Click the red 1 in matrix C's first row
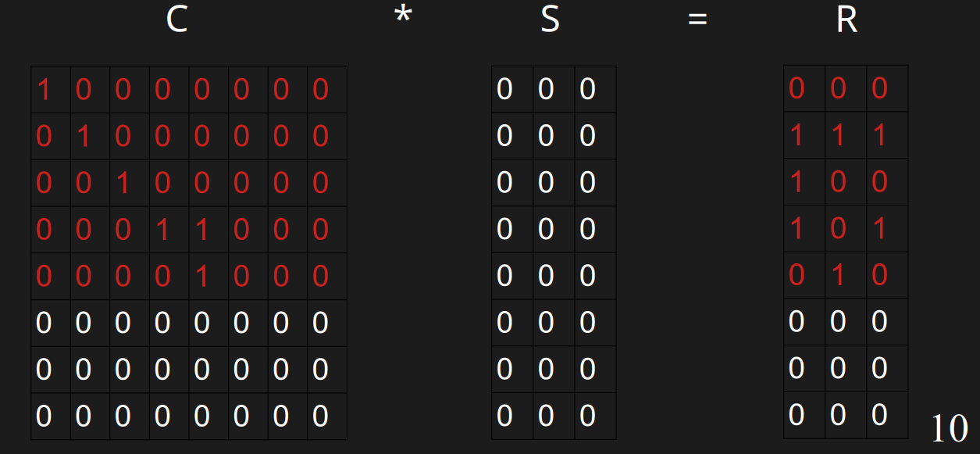 (44, 91)
